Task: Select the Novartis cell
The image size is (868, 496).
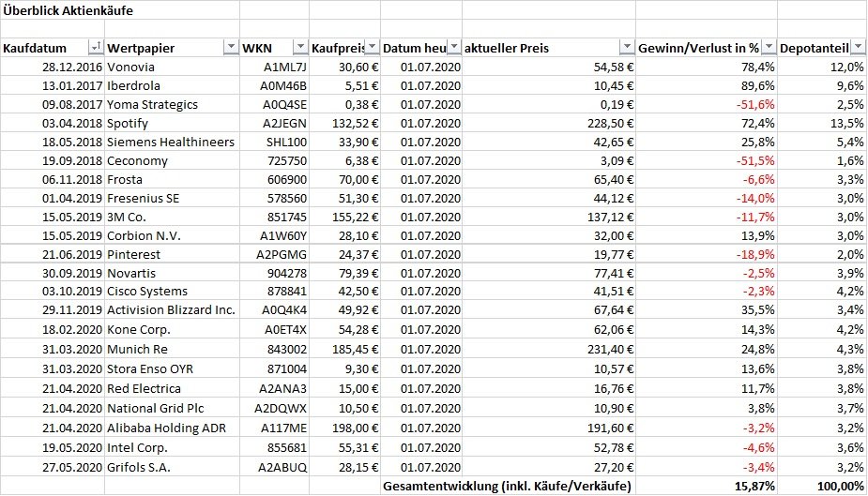Action: [x=172, y=273]
